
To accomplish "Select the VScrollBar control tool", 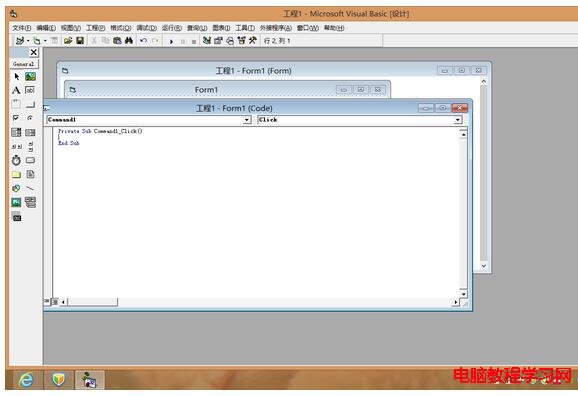I will (x=30, y=146).
